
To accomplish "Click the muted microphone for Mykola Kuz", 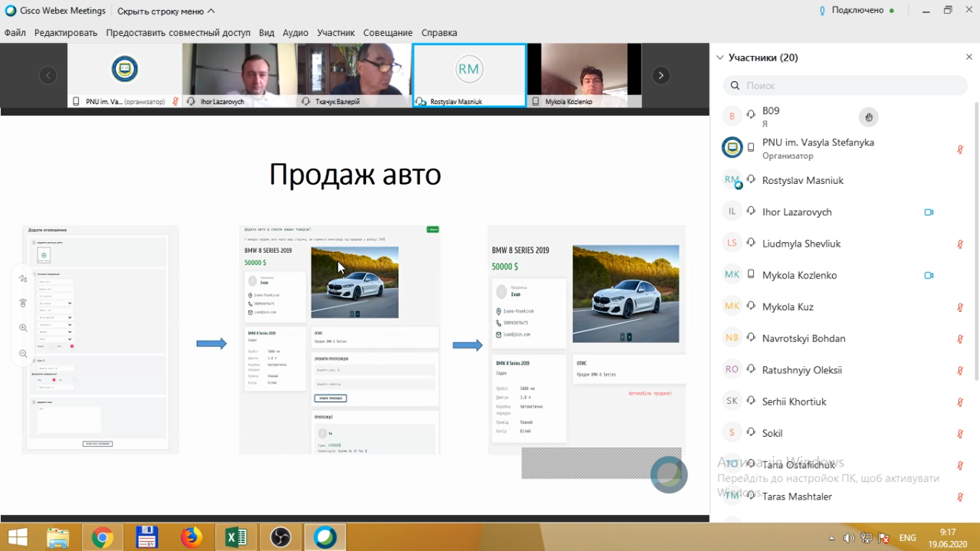I will point(960,307).
